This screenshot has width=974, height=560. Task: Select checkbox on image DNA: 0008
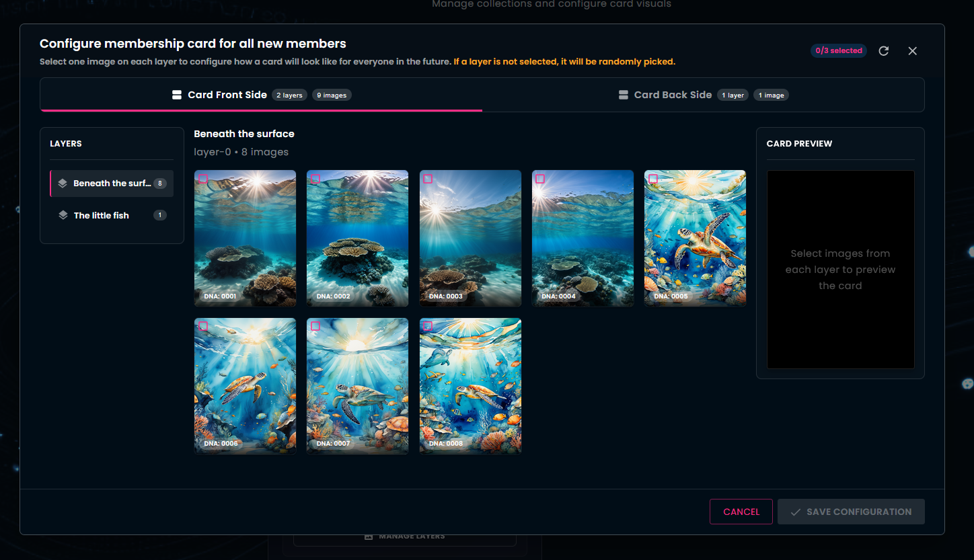pyautogui.click(x=428, y=326)
